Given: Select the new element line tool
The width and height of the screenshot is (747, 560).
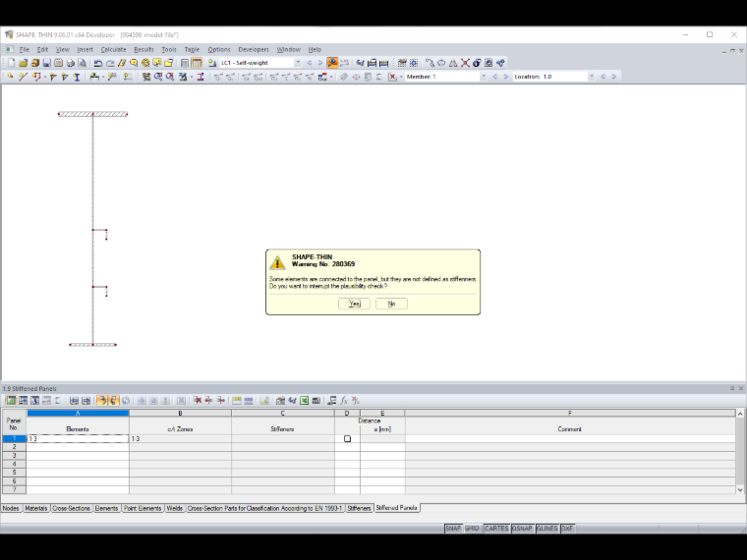Looking at the screenshot, I should 23,77.
